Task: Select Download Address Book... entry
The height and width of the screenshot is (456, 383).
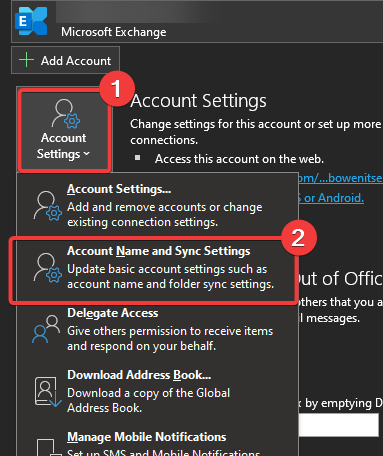Action: [x=157, y=391]
